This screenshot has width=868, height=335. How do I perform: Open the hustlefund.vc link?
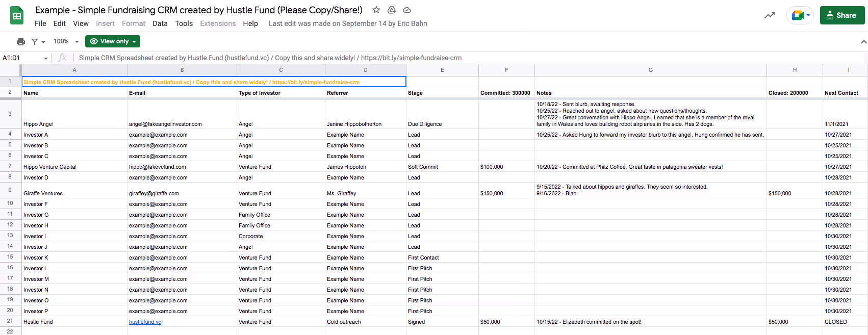coord(145,322)
